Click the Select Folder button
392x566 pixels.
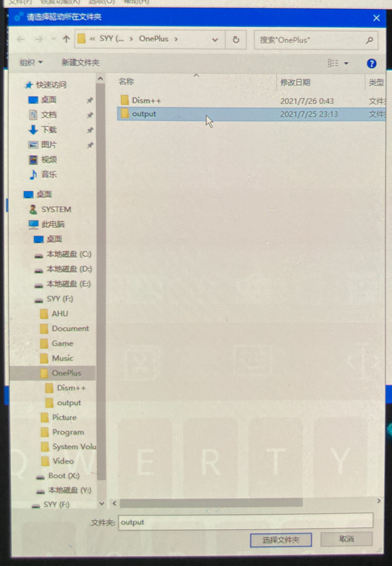(281, 540)
